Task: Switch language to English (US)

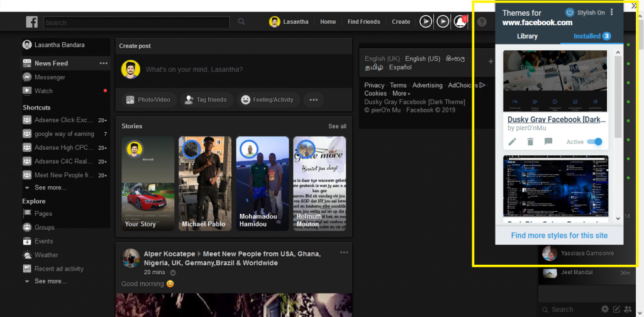Action: pyautogui.click(x=423, y=58)
